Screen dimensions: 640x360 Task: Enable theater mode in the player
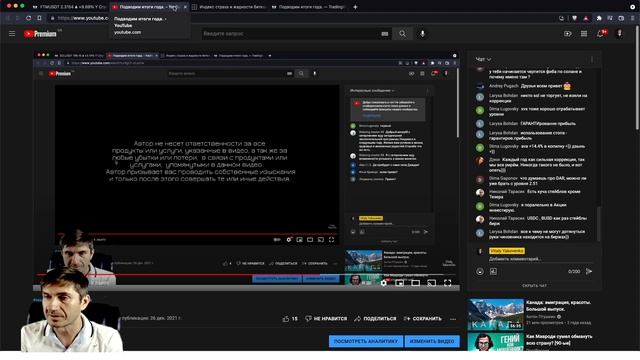(x=416, y=282)
